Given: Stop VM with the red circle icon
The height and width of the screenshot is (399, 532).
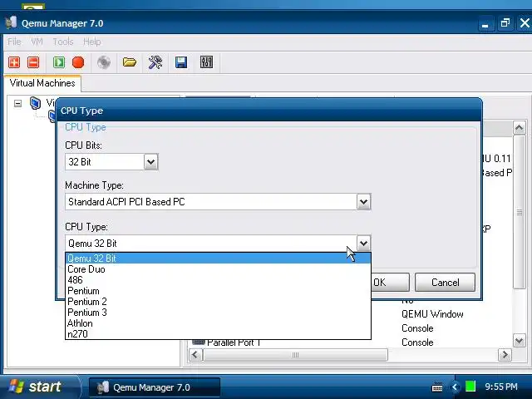Looking at the screenshot, I should pyautogui.click(x=78, y=62).
